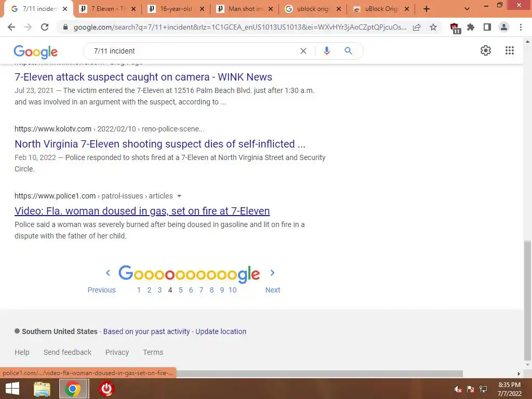The image size is (532, 399).
Task: Open a new browser tab
Action: (x=427, y=9)
